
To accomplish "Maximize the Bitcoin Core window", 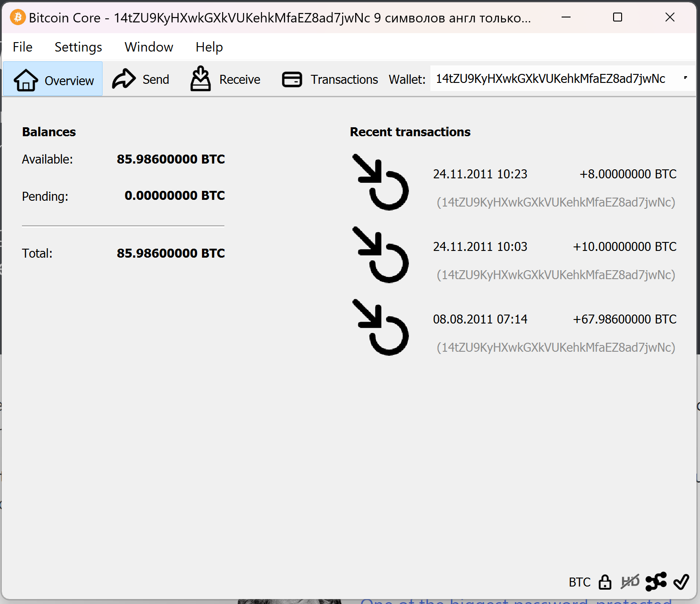I will [x=618, y=17].
